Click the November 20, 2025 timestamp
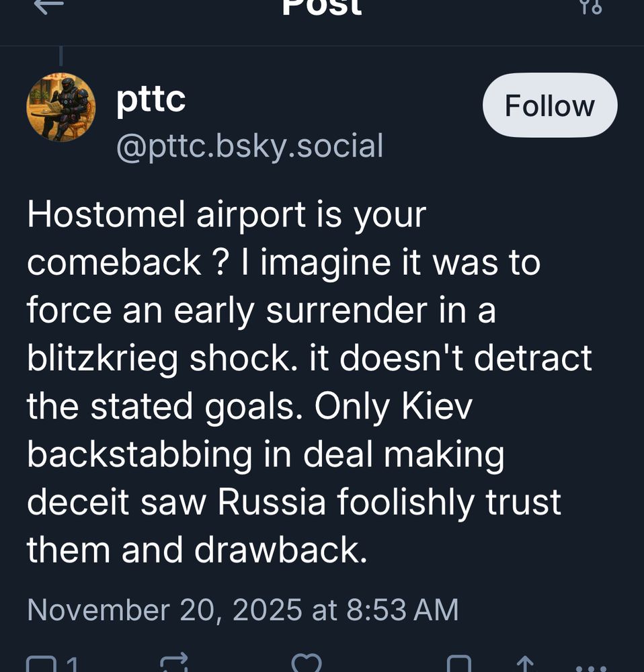Viewport: 644px width, 672px height. pyautogui.click(x=243, y=610)
